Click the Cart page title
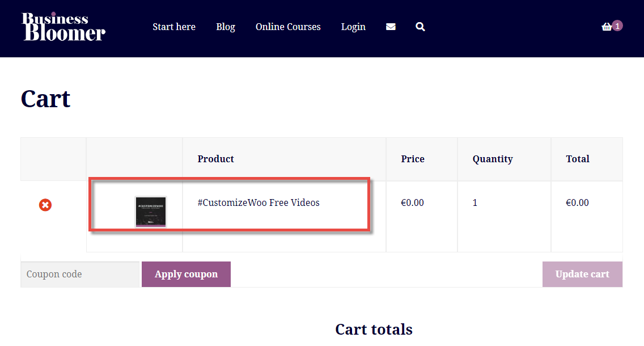Image resolution: width=644 pixels, height=346 pixels. [46, 99]
